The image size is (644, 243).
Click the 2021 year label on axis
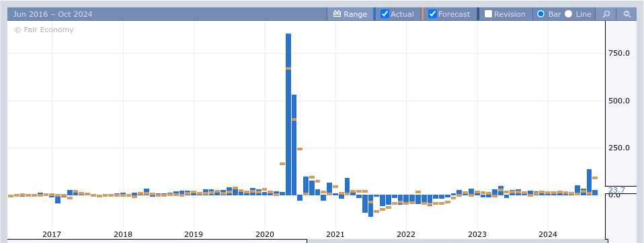point(335,234)
